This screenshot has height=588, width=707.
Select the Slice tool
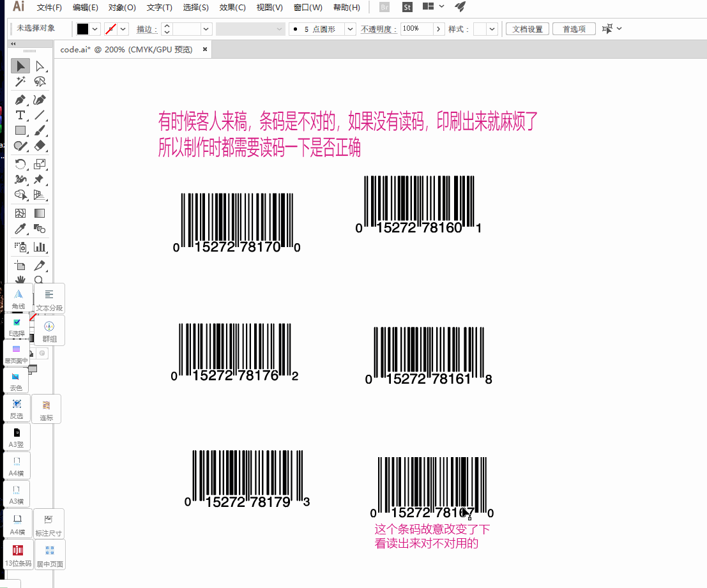tap(40, 266)
